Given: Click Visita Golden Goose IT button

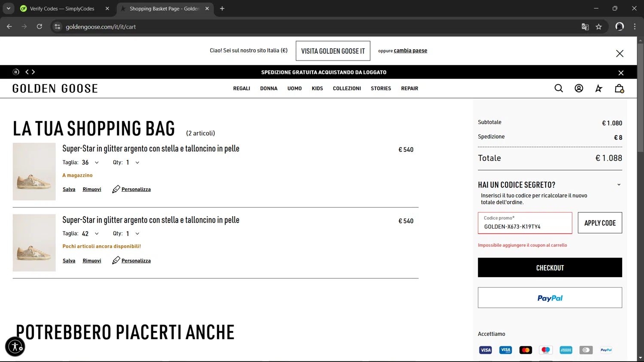Looking at the screenshot, I should tap(333, 51).
